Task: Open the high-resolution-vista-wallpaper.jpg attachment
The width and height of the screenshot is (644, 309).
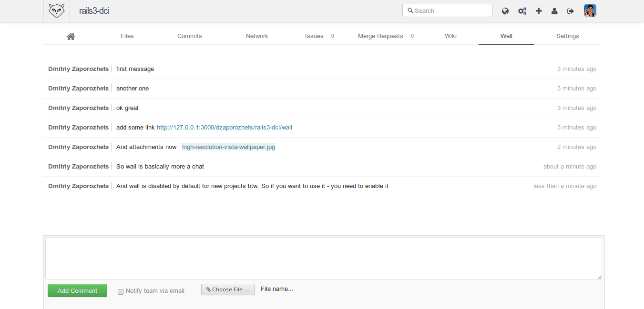Action: [228, 147]
